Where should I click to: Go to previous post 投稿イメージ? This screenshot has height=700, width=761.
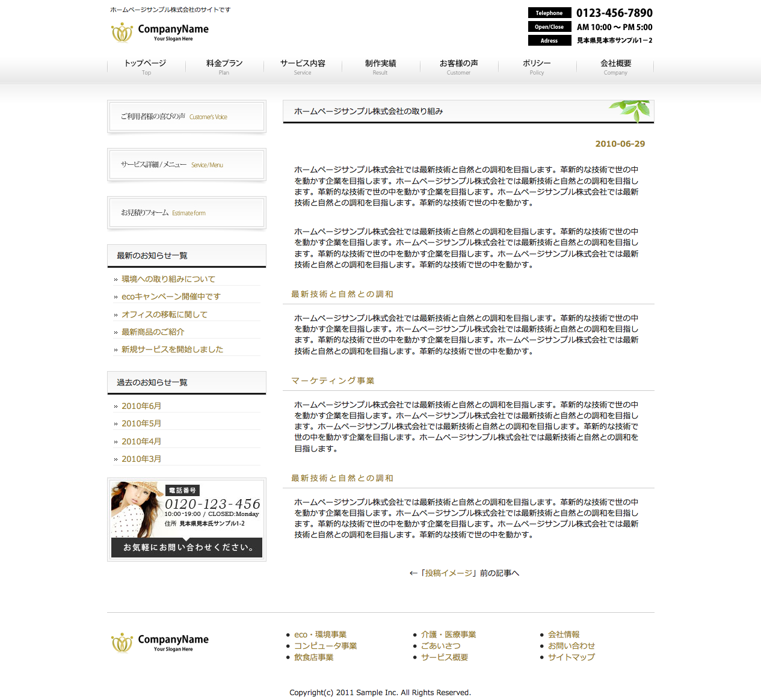click(x=449, y=573)
